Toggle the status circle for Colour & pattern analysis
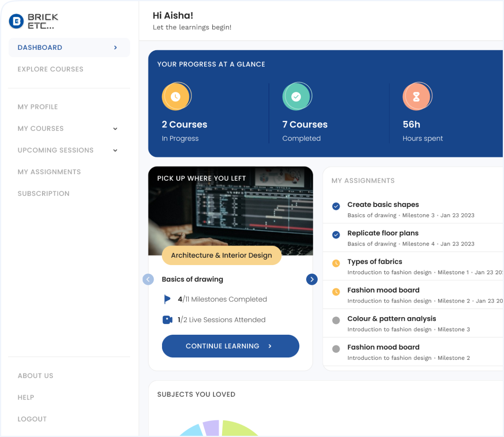The width and height of the screenshot is (504, 437). coord(336,320)
